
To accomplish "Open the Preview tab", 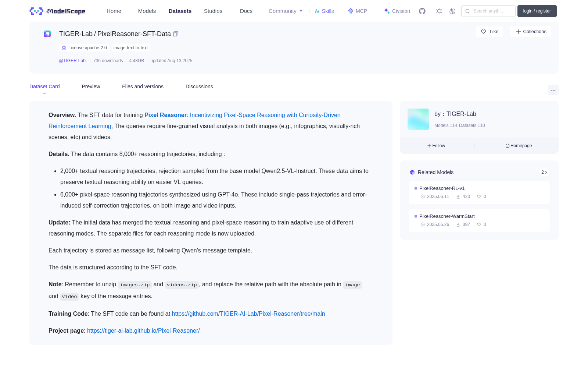I will (x=91, y=86).
